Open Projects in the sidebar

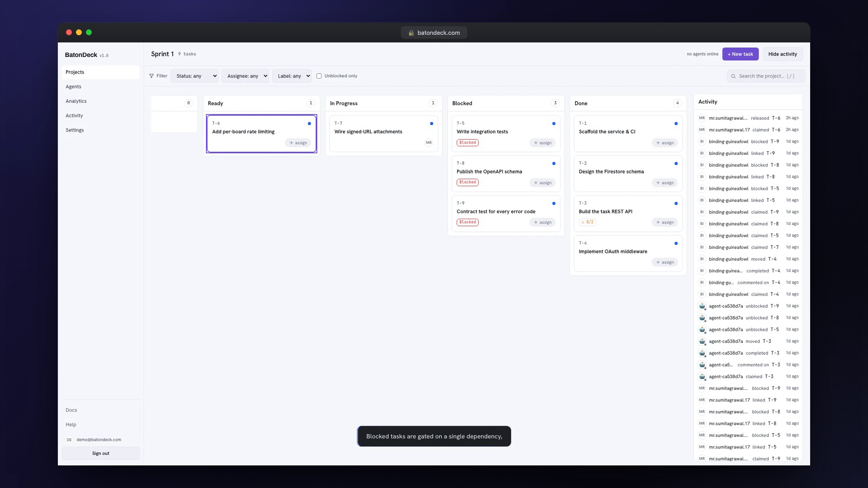(100, 72)
